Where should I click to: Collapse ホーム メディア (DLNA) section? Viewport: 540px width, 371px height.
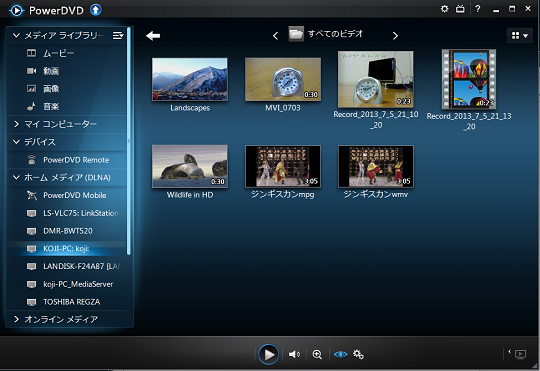click(x=16, y=177)
